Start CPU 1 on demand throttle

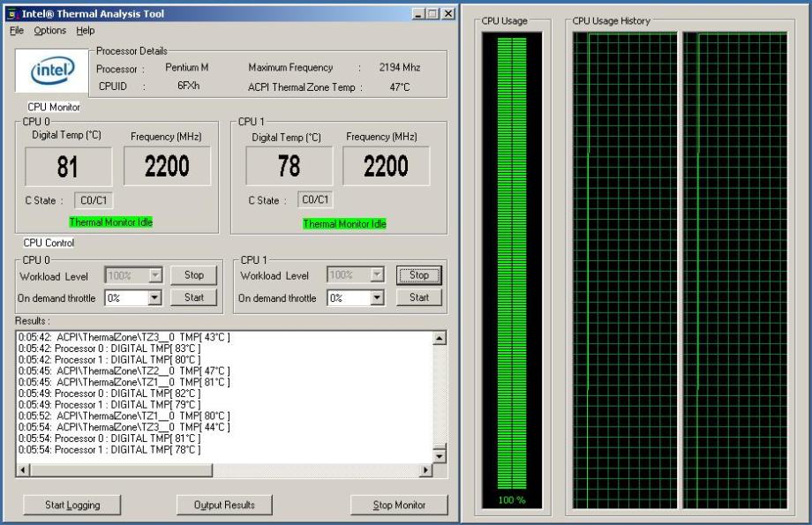click(x=419, y=297)
